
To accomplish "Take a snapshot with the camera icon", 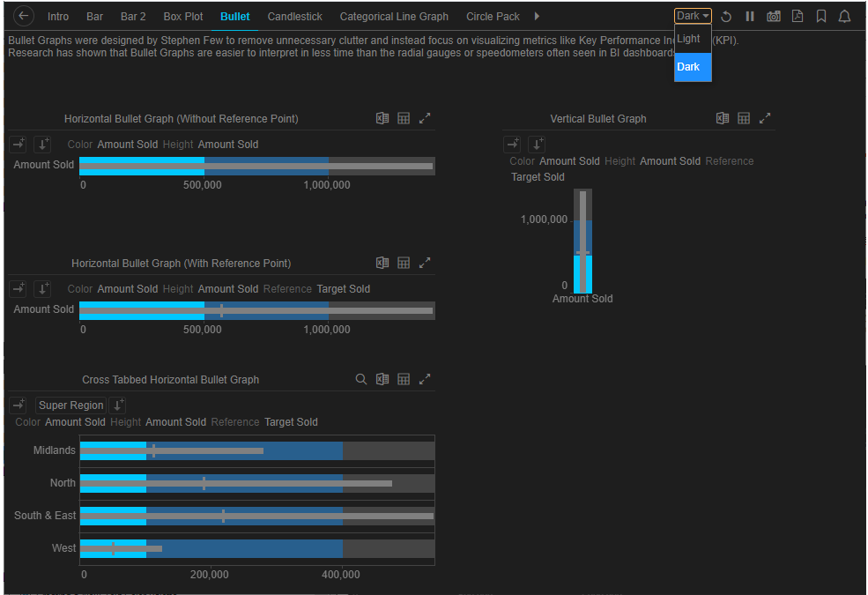I will click(x=774, y=17).
